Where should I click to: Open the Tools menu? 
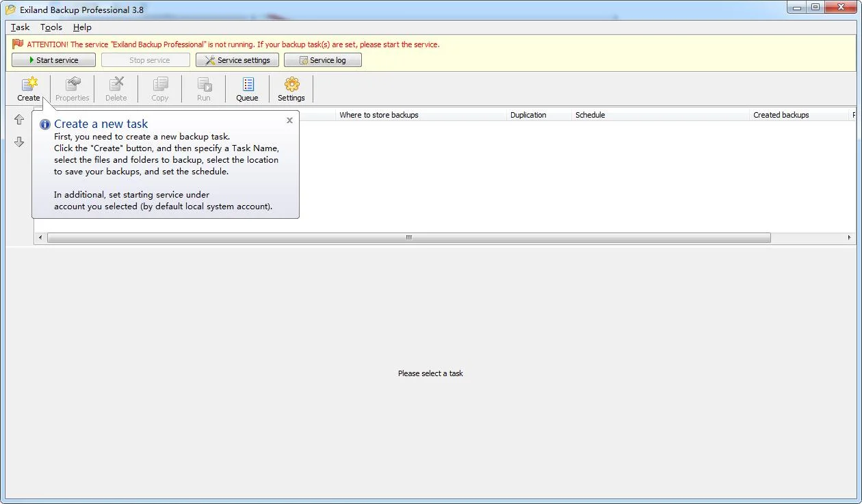[x=51, y=27]
